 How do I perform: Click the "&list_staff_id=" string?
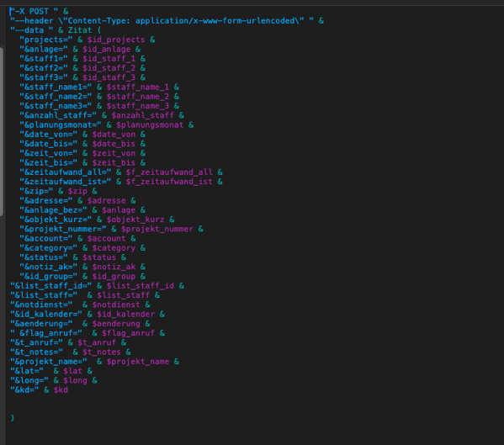(x=50, y=286)
